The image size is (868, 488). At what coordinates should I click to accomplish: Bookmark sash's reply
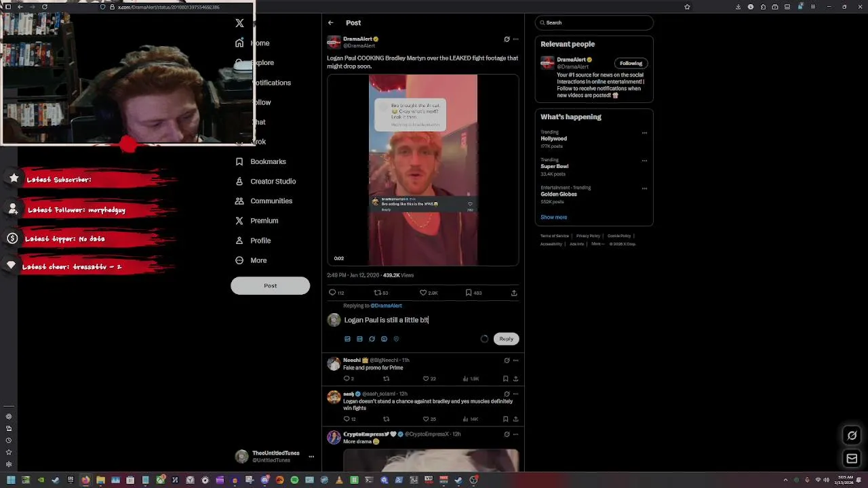pyautogui.click(x=505, y=419)
